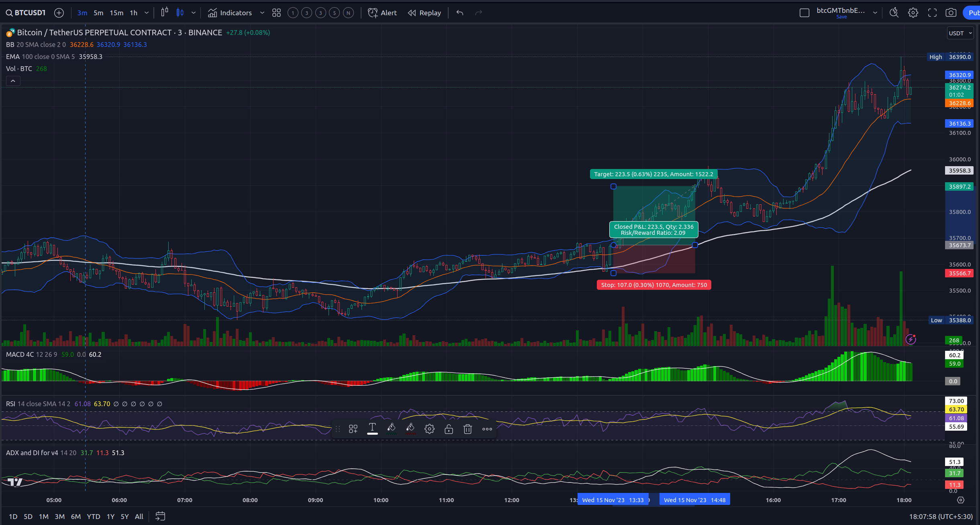
Task: Expand the chart layout name dropdown
Action: (x=875, y=13)
